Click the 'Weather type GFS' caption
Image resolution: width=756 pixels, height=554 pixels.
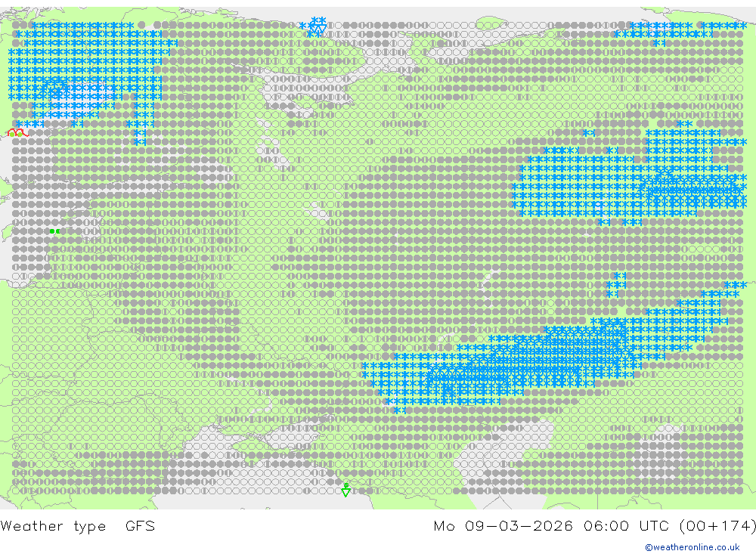[78, 525]
